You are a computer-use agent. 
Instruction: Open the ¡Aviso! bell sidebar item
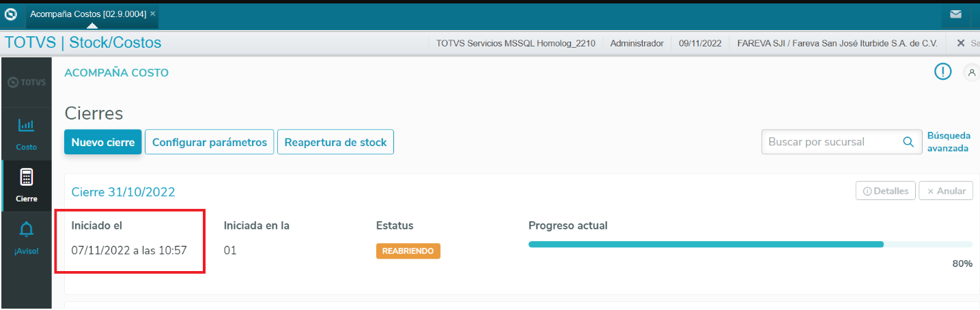coord(26,237)
